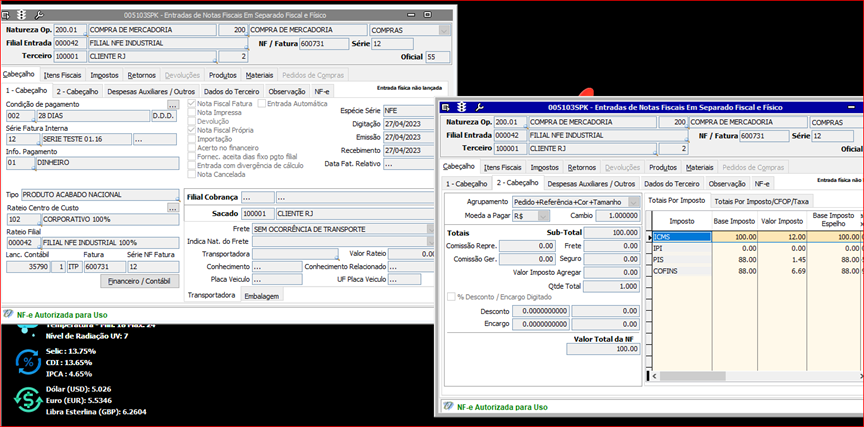
Task: Click the NF-e status icon in the left window status bar
Action: coord(9,314)
